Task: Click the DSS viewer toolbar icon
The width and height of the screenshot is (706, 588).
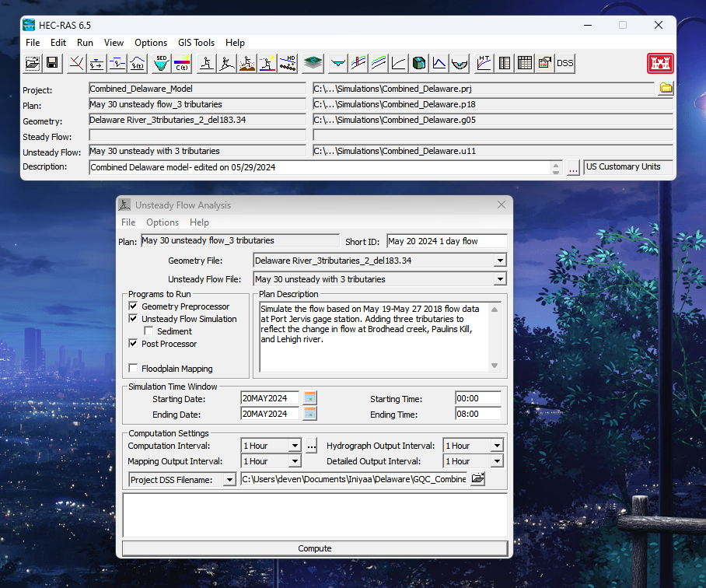Action: point(564,63)
